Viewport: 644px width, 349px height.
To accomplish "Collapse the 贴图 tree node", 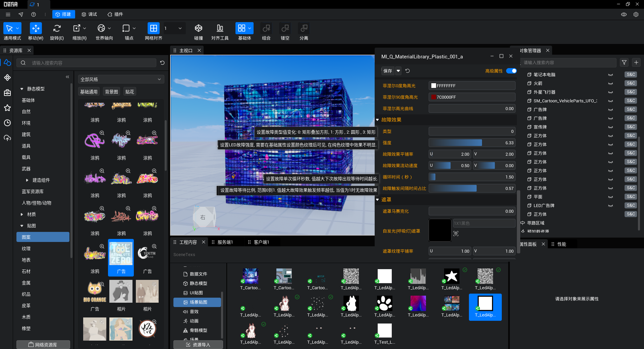I will click(x=22, y=226).
